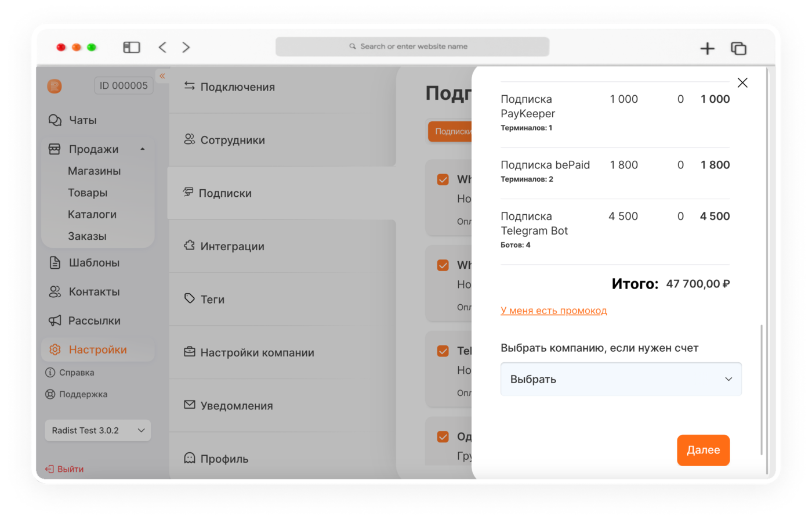The image size is (812, 519).
Task: Click the Продажи storefront icon
Action: pyautogui.click(x=55, y=149)
